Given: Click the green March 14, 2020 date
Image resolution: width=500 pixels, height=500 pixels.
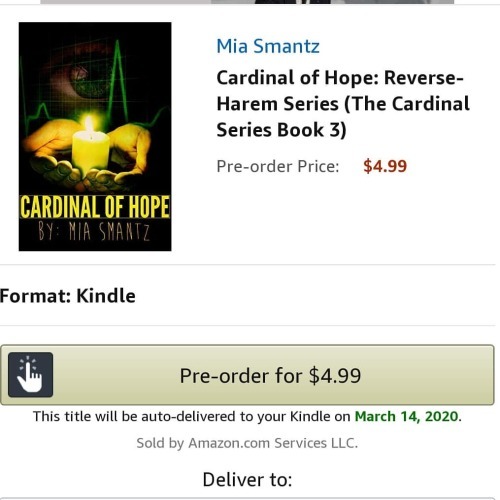Looking at the screenshot, I should click(407, 416).
